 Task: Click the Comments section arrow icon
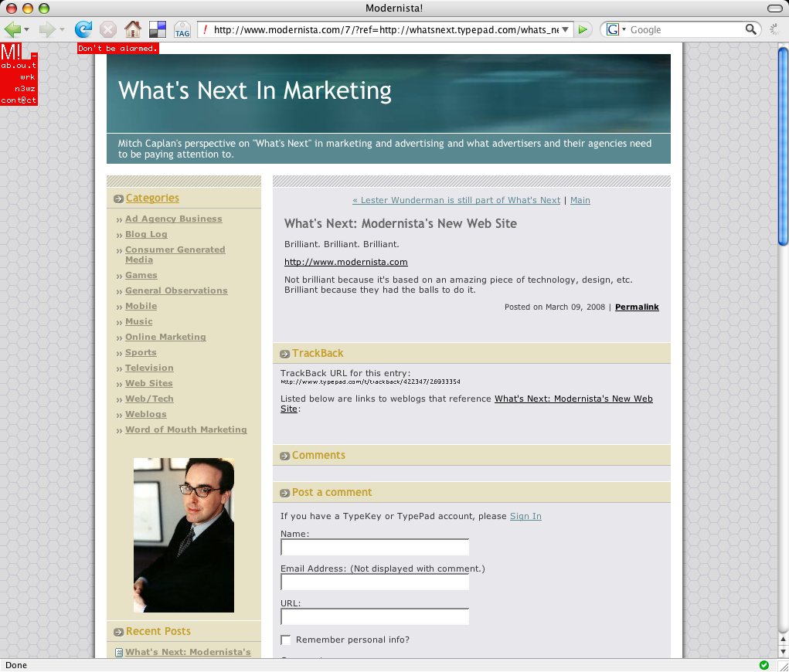click(284, 456)
